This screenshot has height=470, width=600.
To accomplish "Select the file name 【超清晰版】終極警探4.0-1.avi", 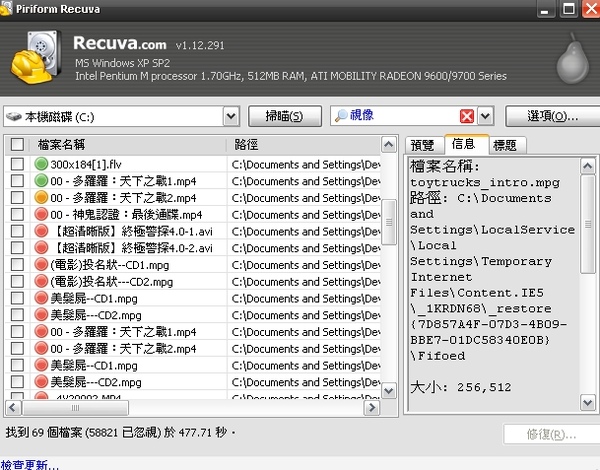I will (x=131, y=232).
